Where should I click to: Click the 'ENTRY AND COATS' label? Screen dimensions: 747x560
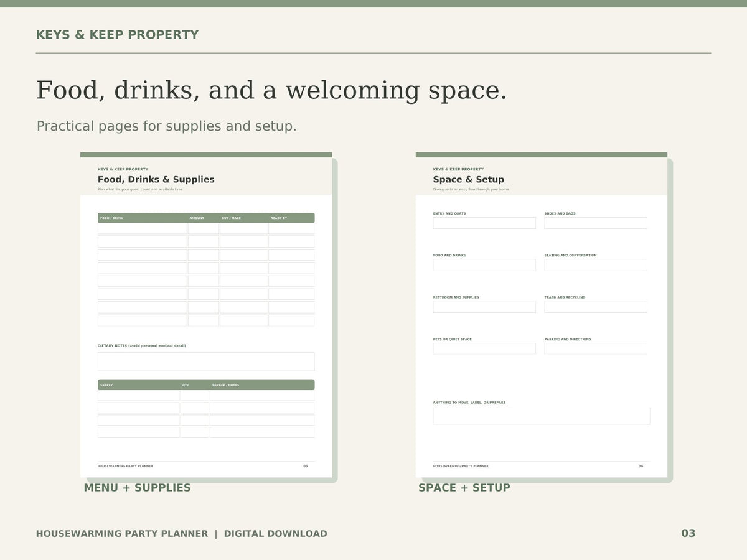coord(449,213)
